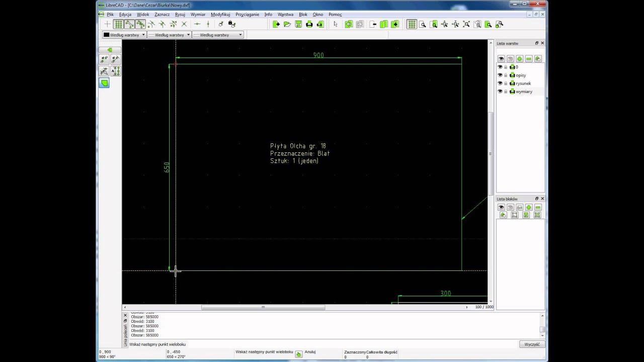Go back in the left tool panel

(110, 50)
